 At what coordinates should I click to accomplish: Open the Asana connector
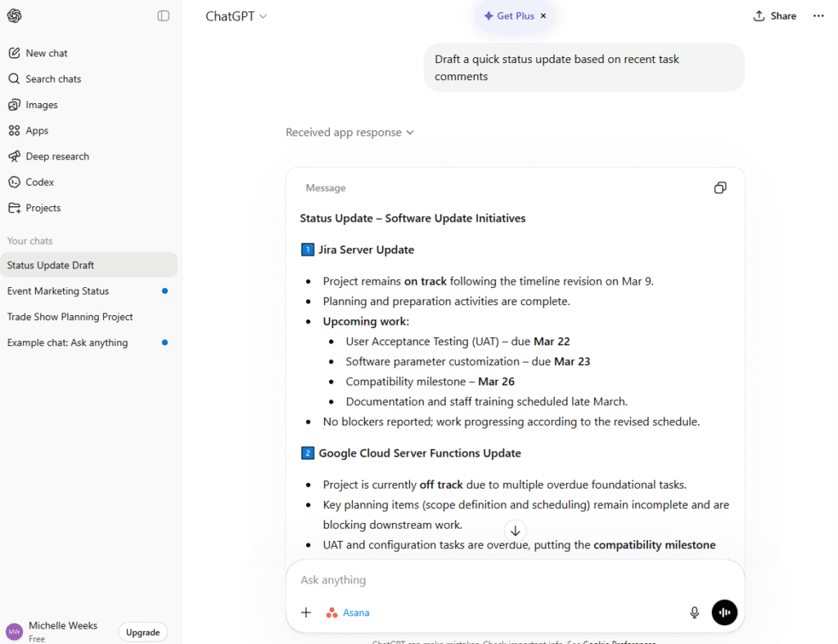point(347,612)
